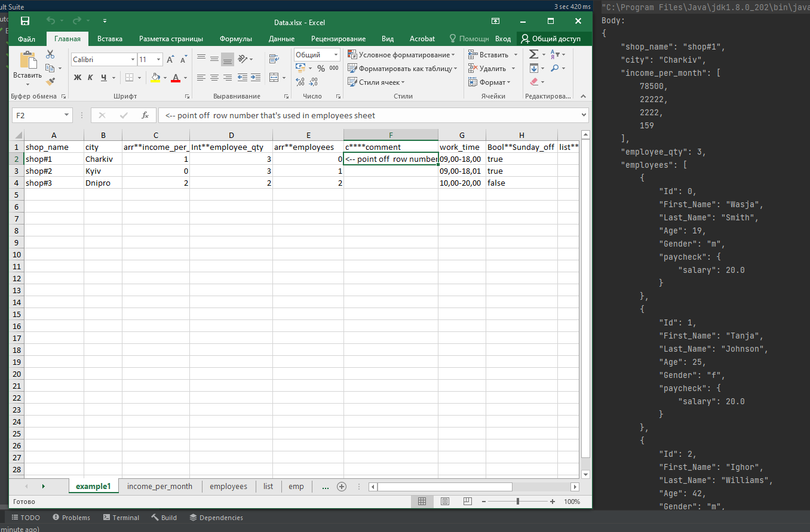Apply the red font color

click(176, 78)
